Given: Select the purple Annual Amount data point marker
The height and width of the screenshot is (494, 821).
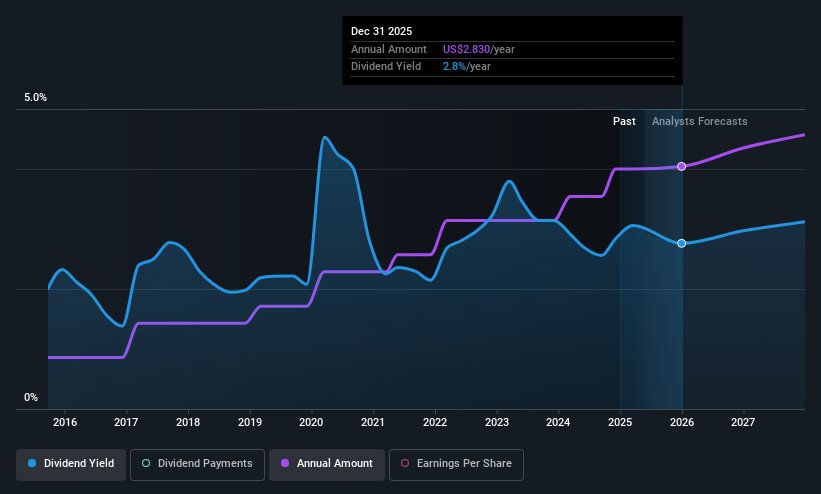Looking at the screenshot, I should [681, 166].
